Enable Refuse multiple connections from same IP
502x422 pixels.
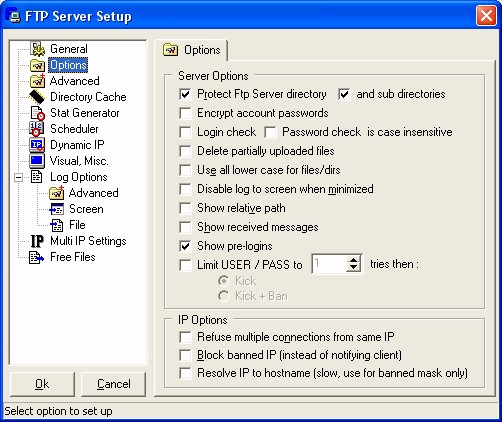pos(185,337)
